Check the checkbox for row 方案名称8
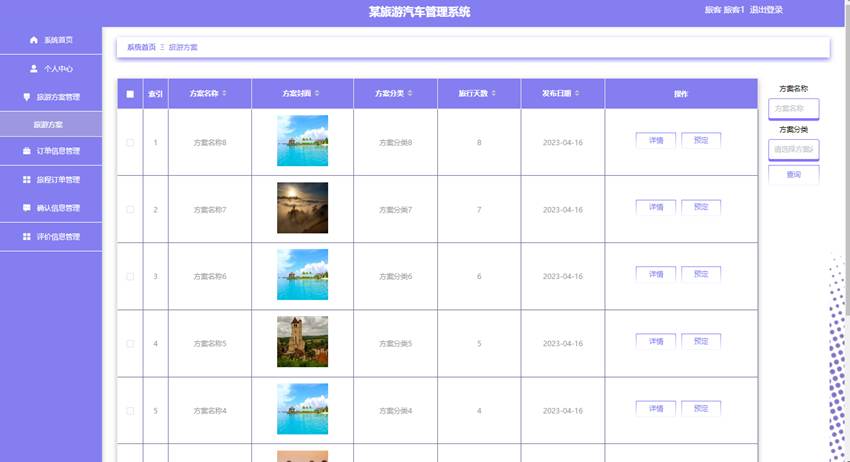The width and height of the screenshot is (850, 462). point(130,143)
